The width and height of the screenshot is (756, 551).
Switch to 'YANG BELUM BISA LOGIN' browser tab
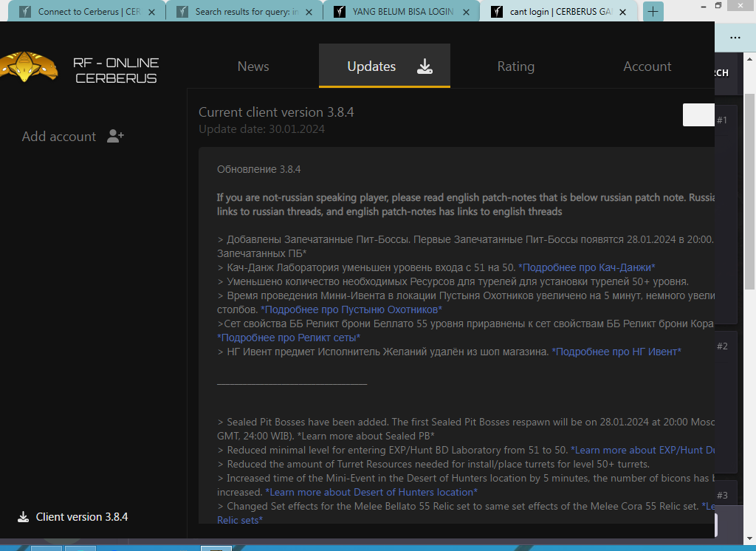coord(401,12)
